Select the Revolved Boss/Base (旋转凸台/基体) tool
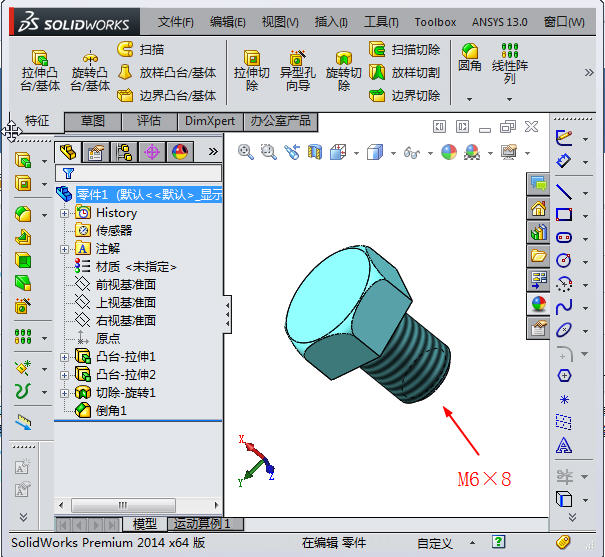 click(x=90, y=58)
